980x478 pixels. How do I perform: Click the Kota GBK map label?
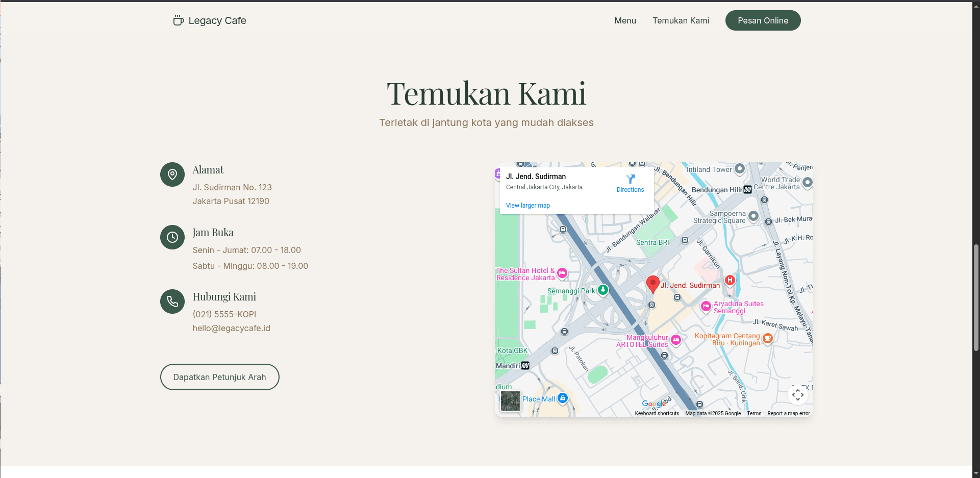512,350
